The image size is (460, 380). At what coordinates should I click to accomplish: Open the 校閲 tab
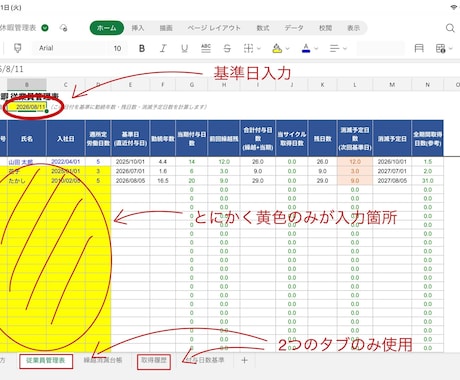pos(325,28)
